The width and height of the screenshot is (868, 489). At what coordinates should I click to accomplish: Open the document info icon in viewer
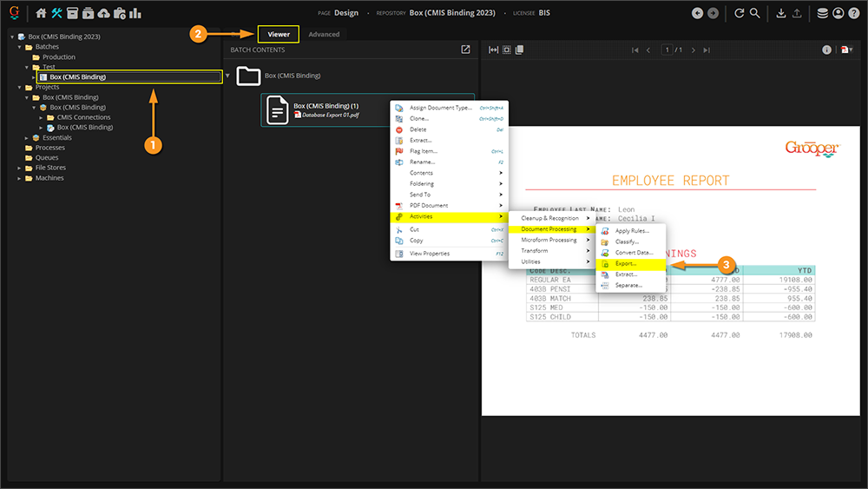coord(827,50)
